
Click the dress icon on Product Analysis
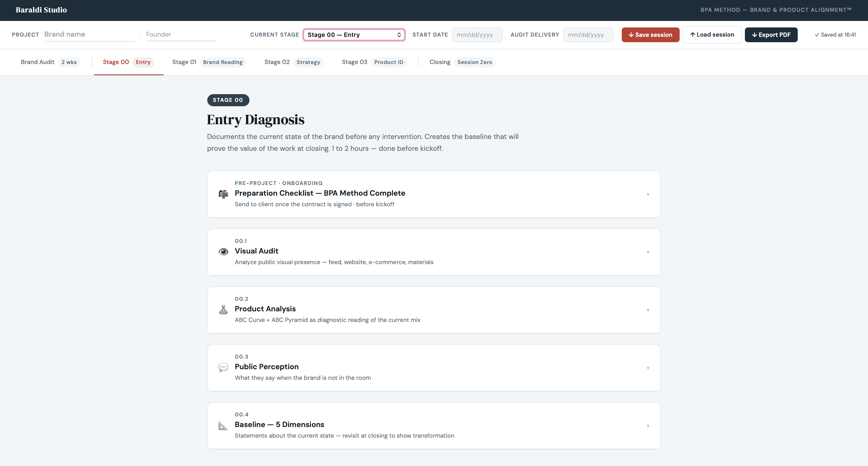(x=223, y=309)
